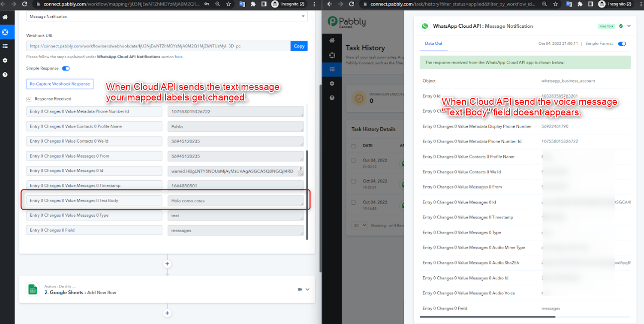Image resolution: width=644 pixels, height=324 pixels.
Task: Collapse the Response Received section
Action: [29, 99]
